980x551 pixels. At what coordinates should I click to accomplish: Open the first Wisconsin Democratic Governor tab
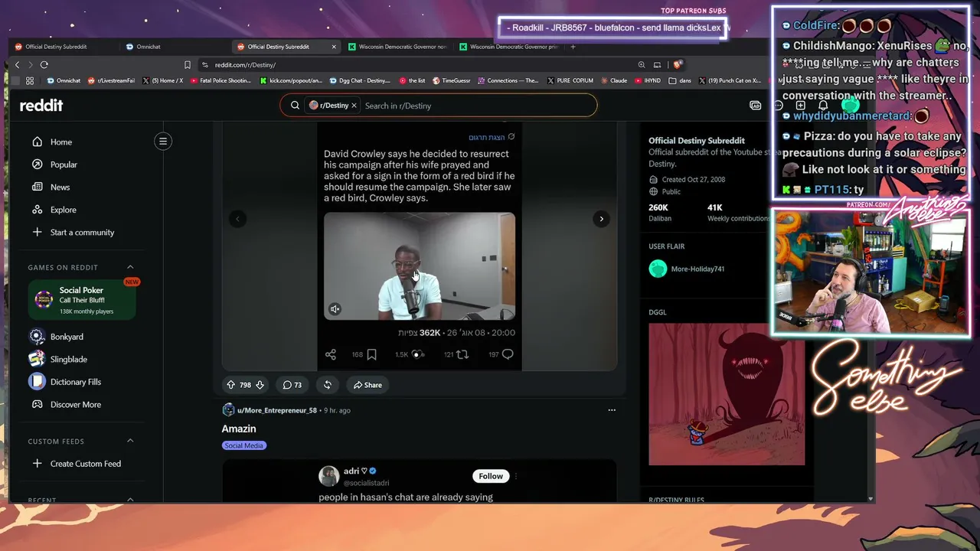[397, 47]
